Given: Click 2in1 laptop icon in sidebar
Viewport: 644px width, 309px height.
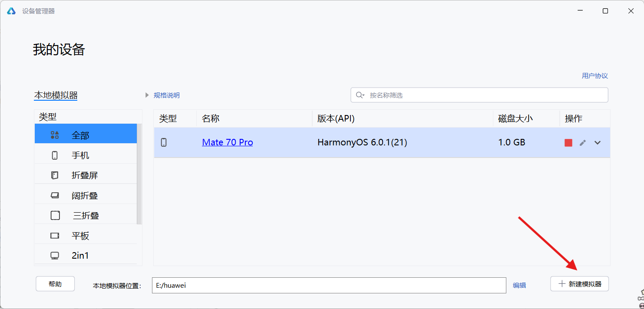Looking at the screenshot, I should (55, 255).
